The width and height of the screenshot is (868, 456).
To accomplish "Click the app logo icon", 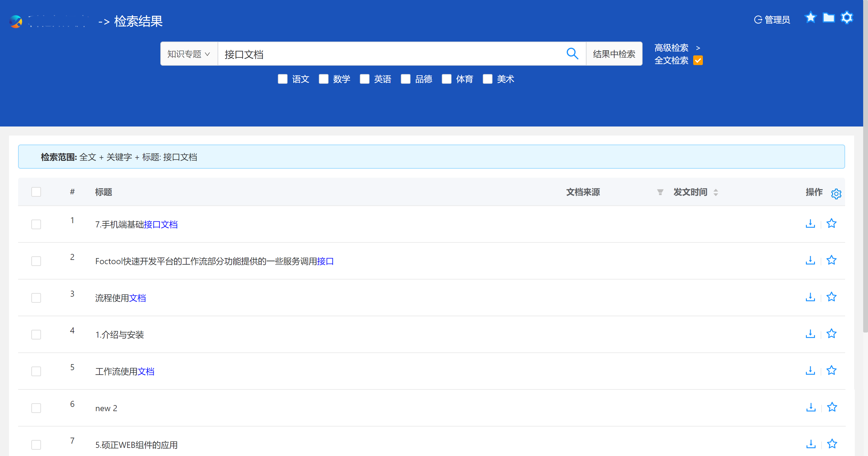I will 16,22.
